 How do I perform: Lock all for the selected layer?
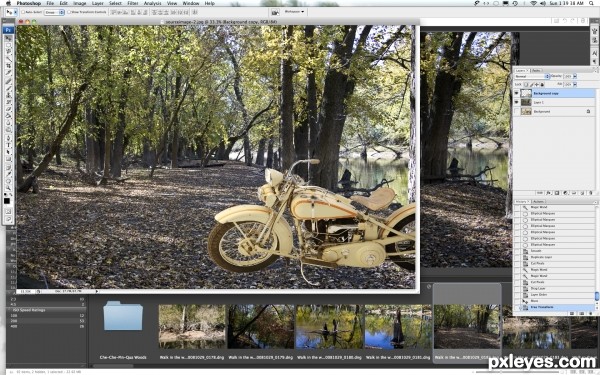[542, 85]
